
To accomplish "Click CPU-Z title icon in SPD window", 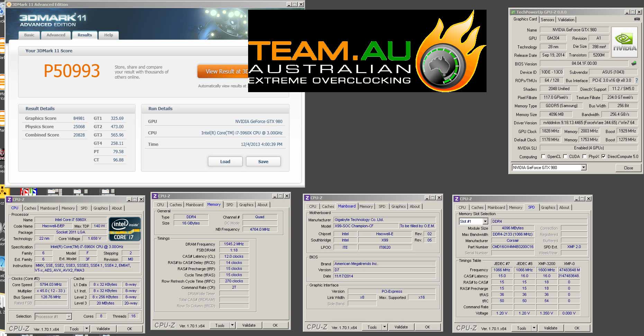I will 456,199.
